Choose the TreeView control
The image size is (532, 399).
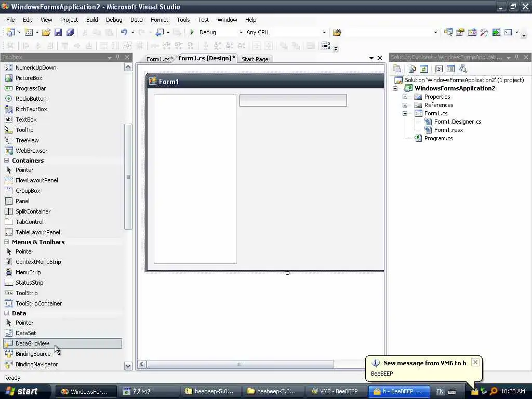(x=27, y=140)
